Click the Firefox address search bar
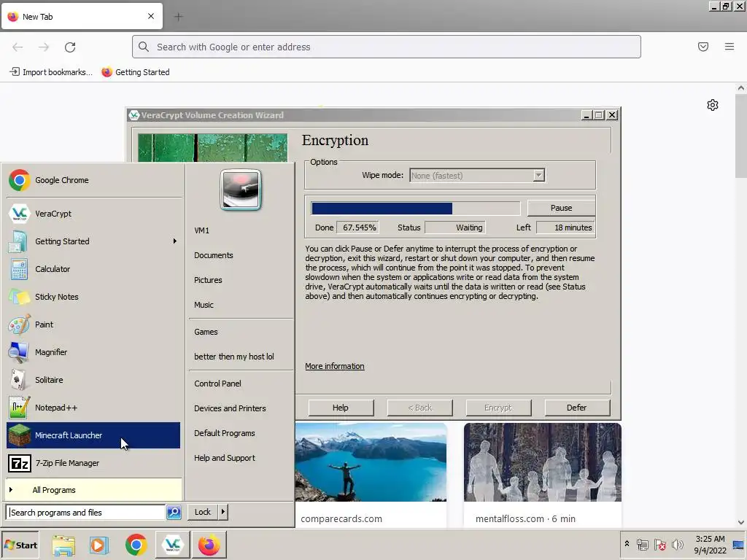The image size is (747, 560). (x=387, y=47)
